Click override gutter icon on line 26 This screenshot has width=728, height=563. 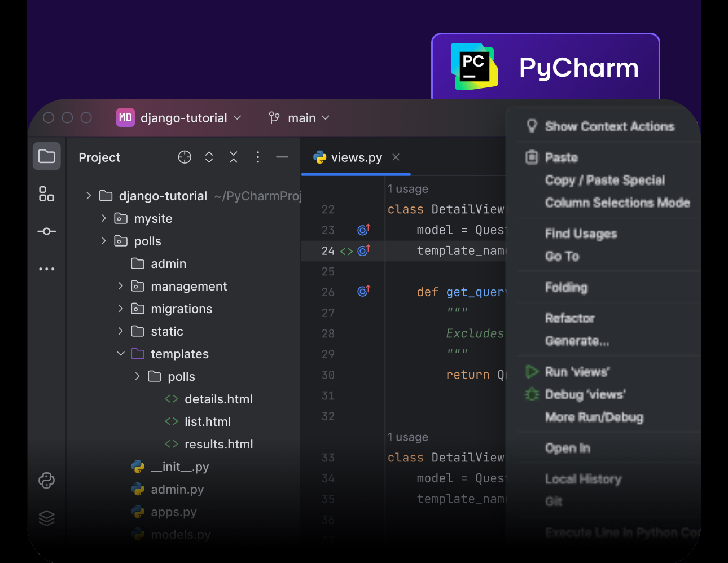(364, 291)
